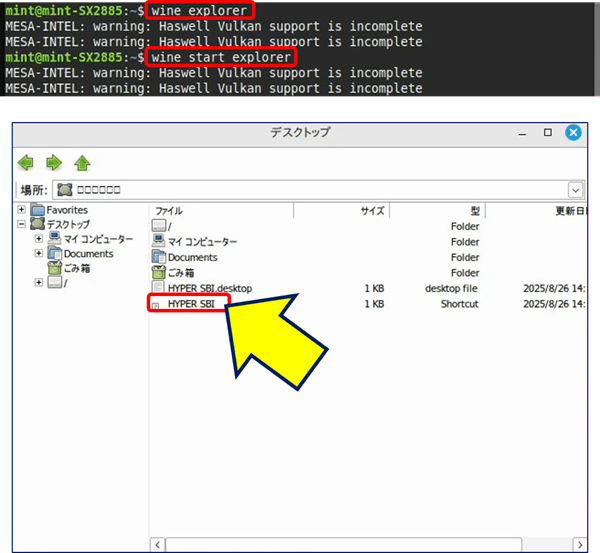This screenshot has width=600, height=553.
Task: Select デスクトップ in the tree pane
Action: 68,224
